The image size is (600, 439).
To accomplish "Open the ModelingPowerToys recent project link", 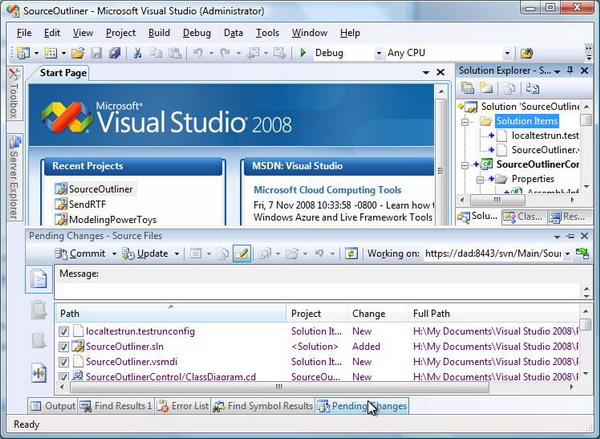I will 112,220.
